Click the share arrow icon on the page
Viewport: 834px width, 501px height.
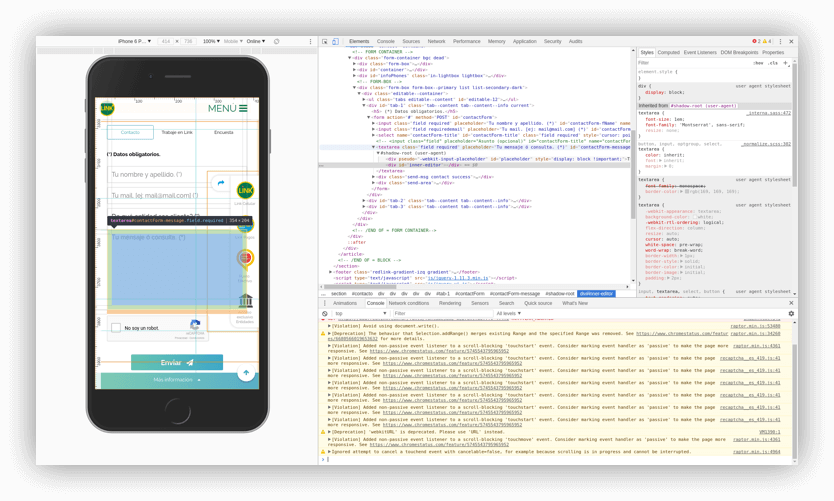click(221, 182)
